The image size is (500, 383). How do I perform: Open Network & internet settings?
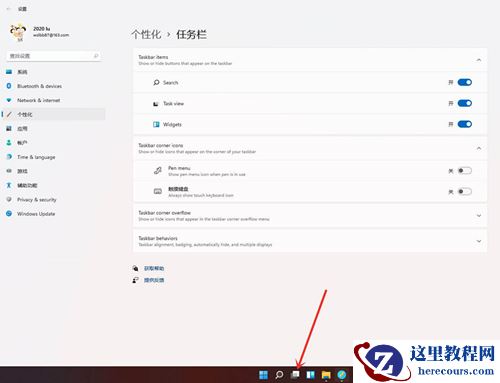click(39, 100)
